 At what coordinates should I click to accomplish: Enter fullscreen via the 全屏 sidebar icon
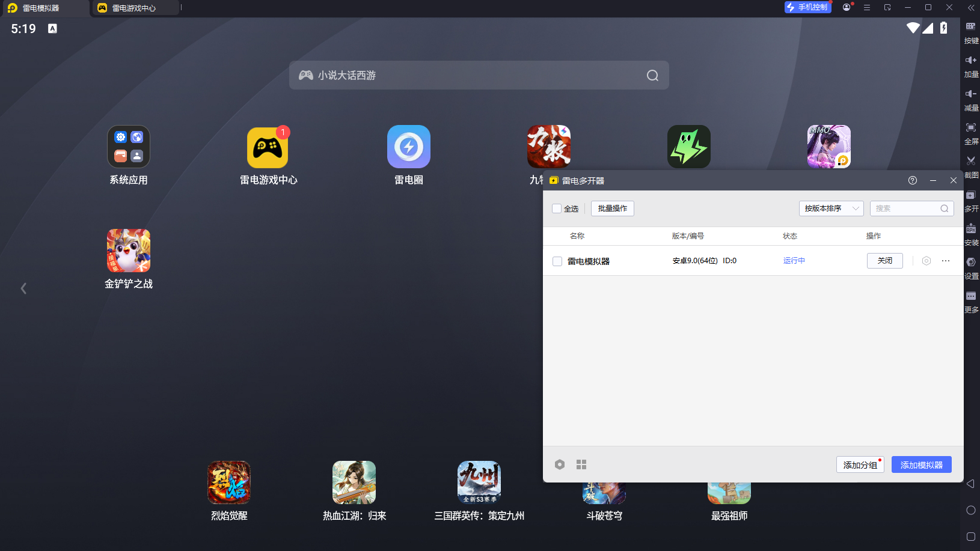point(970,133)
